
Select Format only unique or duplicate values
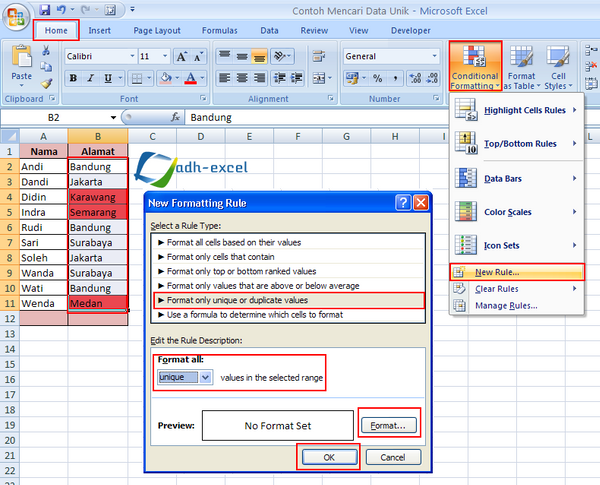(x=289, y=300)
